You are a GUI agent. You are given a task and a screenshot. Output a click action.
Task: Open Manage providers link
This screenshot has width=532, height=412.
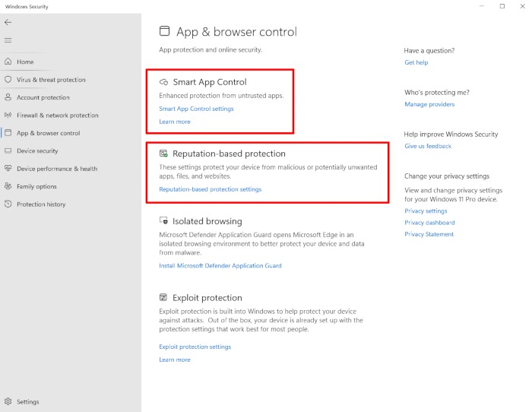429,104
